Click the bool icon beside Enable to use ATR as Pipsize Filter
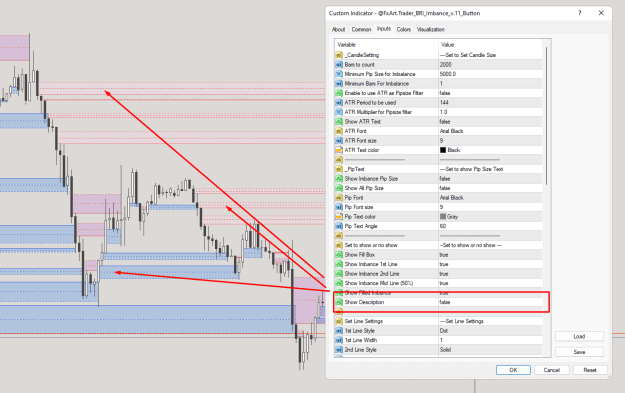 [339, 93]
